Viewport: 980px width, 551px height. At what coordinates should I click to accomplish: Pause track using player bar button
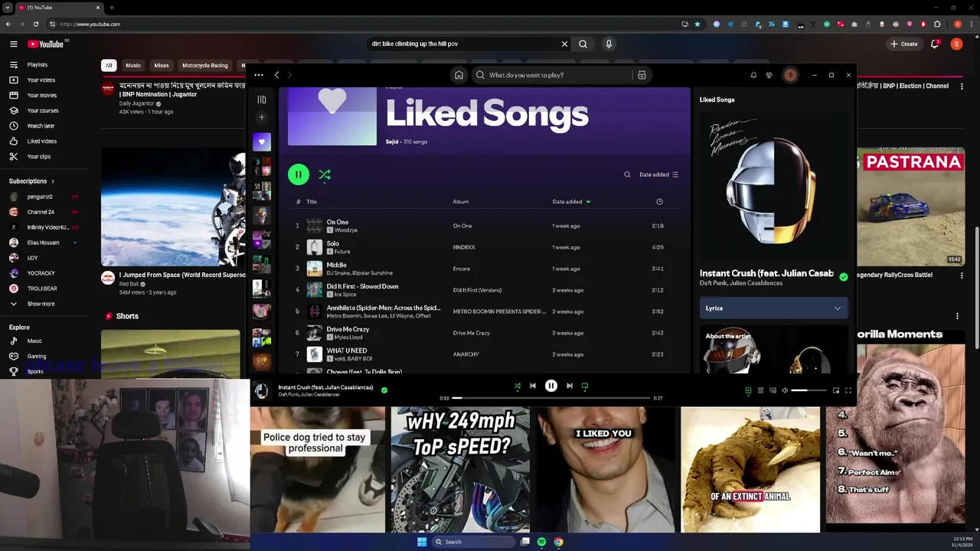[551, 386]
